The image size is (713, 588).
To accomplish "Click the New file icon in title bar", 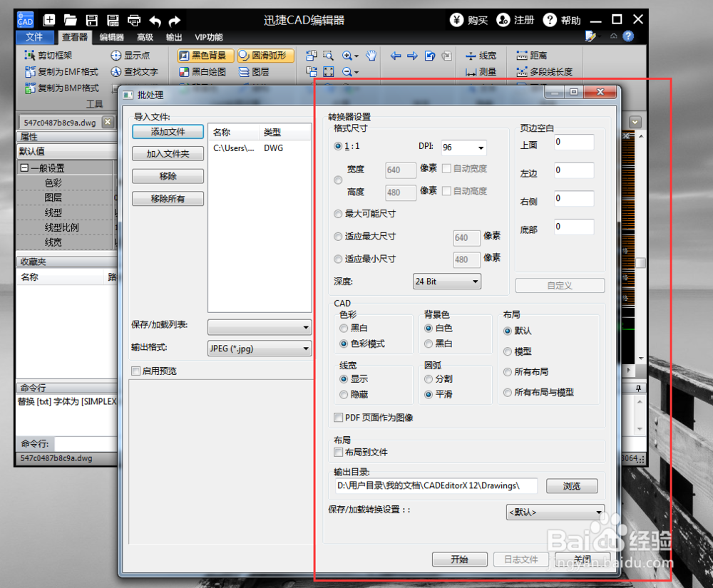I will click(49, 20).
